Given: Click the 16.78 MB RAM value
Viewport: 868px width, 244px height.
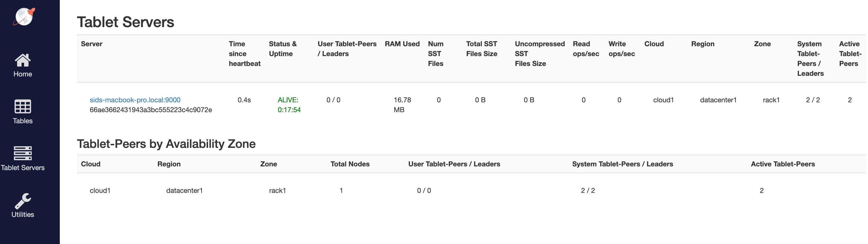Looking at the screenshot, I should (402, 105).
